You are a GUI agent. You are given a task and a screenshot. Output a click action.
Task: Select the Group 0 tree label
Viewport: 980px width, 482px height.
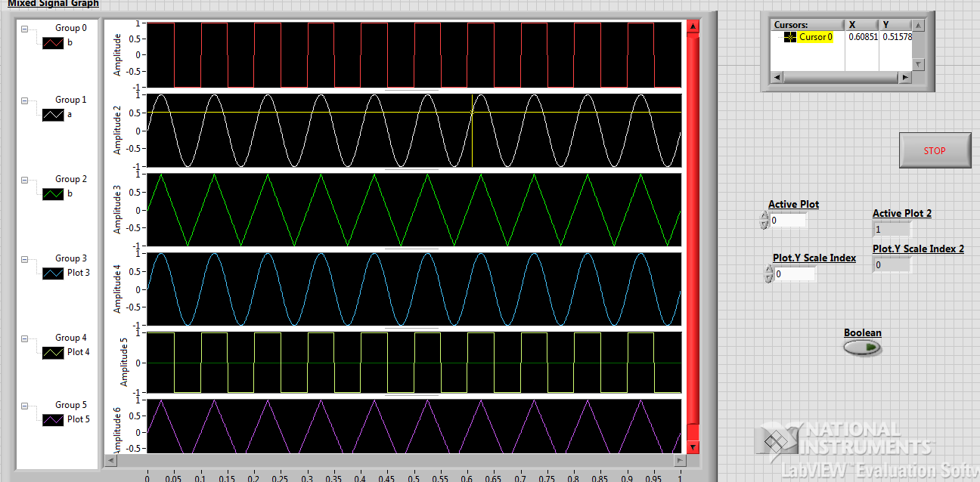pos(71,28)
